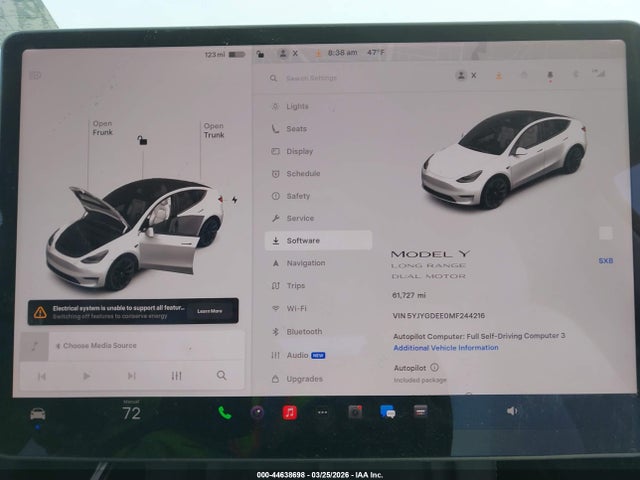Choose Media Source in media player

pos(100,346)
